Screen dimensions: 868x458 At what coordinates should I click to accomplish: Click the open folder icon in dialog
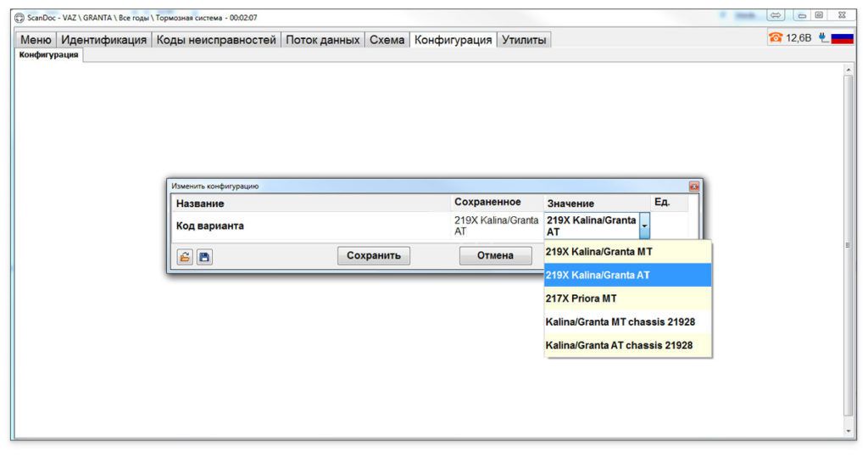[183, 255]
